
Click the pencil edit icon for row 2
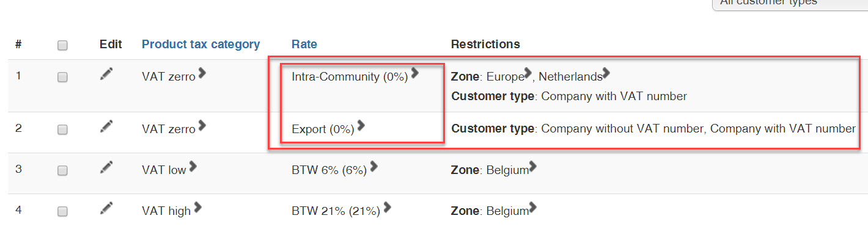coord(106,126)
